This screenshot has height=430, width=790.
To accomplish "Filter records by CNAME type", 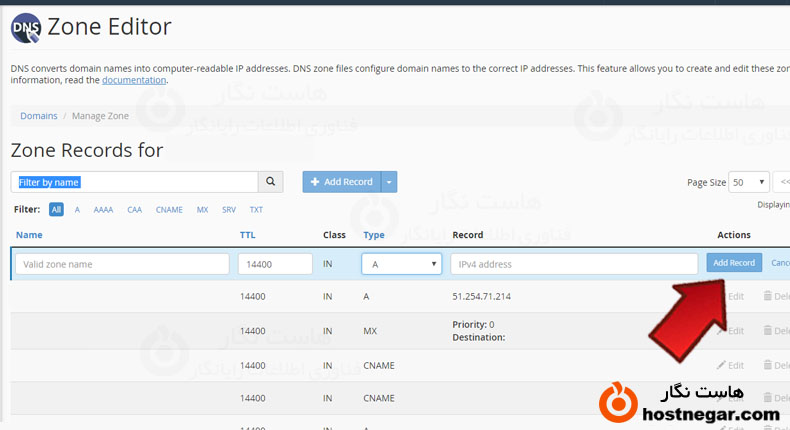I will (169, 210).
